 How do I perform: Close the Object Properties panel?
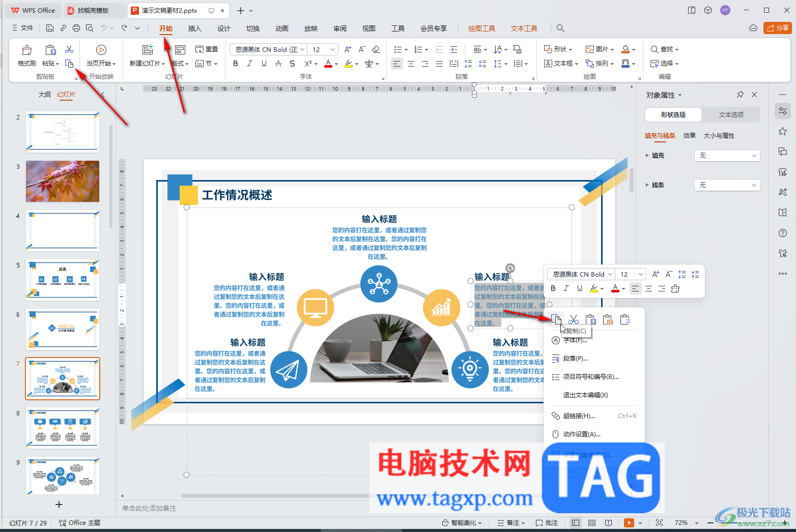754,95
